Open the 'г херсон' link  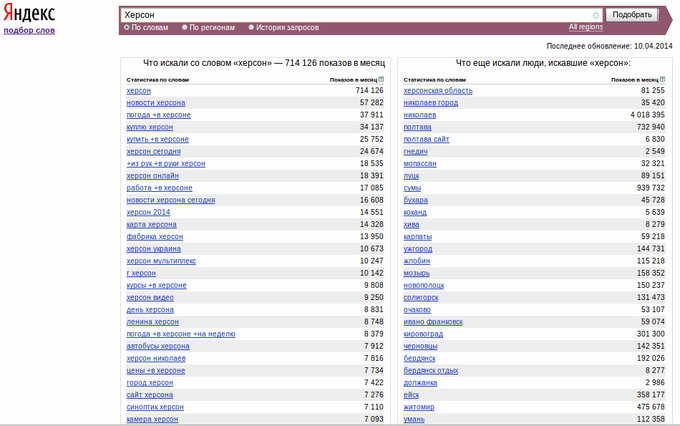click(141, 273)
